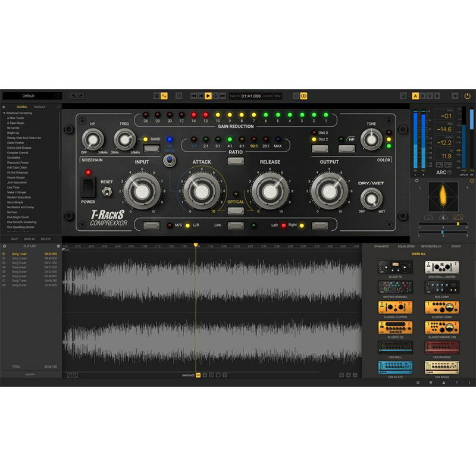This screenshot has height=476, width=476.
Task: Click the SAVE AS preset button
Action: click(29, 239)
